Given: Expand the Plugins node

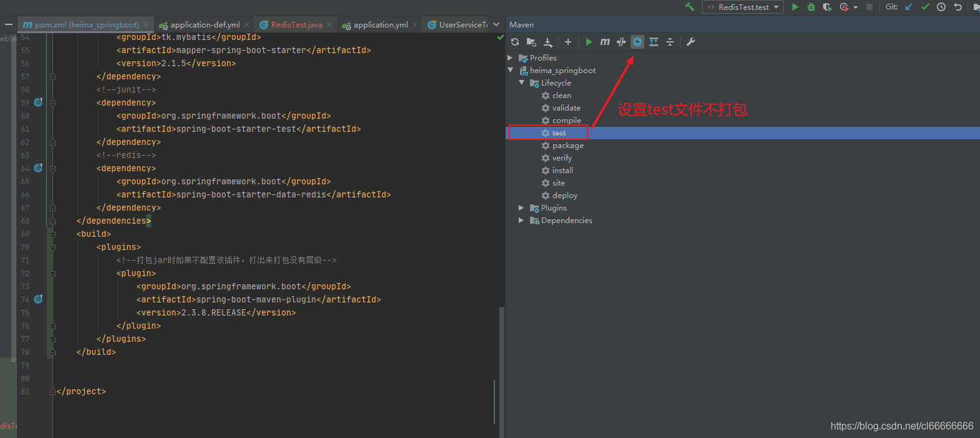Looking at the screenshot, I should (x=522, y=207).
